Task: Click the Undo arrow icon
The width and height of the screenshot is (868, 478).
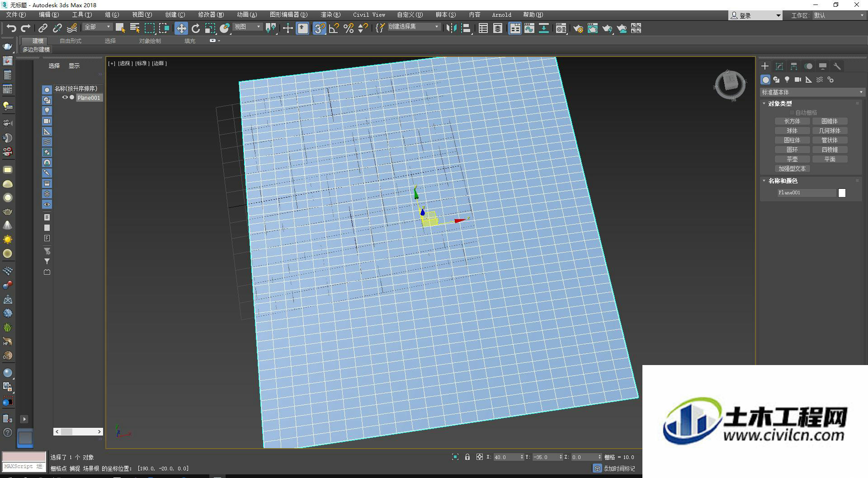Action: click(11, 28)
